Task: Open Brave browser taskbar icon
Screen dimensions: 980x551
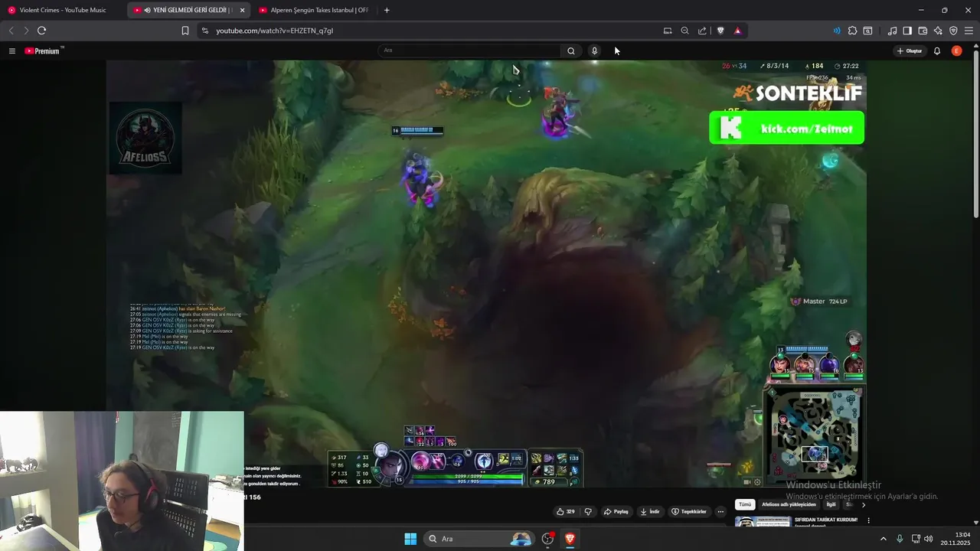Action: pos(570,539)
